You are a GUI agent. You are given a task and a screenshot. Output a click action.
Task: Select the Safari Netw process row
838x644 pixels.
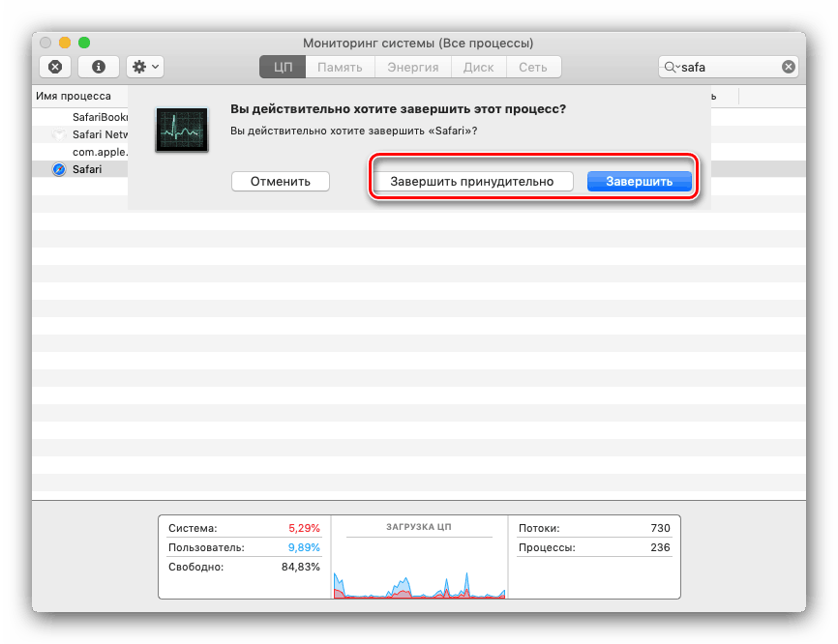coord(80,134)
